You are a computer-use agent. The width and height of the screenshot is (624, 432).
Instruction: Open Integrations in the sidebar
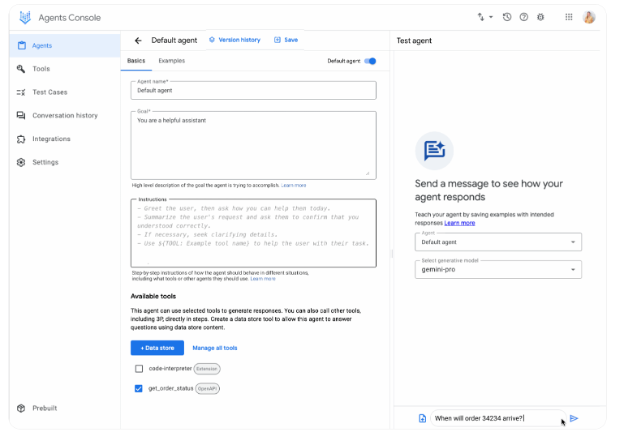pos(65,139)
